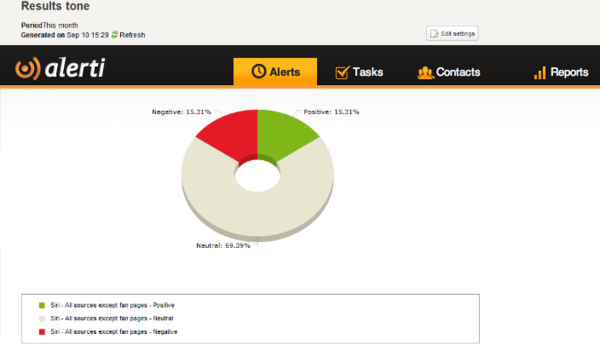Viewport: 600px width, 362px height.
Task: Click legend entry 'Siri - All sources except fan pages - Neutral'
Action: (x=112, y=318)
